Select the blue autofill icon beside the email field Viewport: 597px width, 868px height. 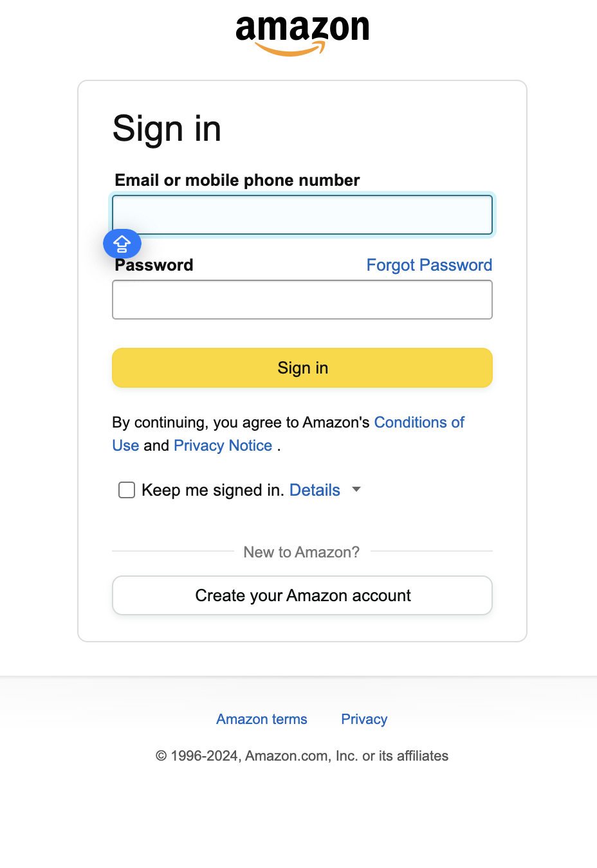pyautogui.click(x=122, y=244)
